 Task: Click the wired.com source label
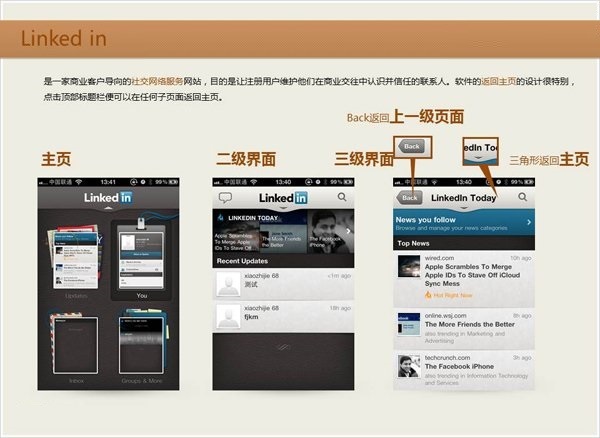tap(439, 258)
